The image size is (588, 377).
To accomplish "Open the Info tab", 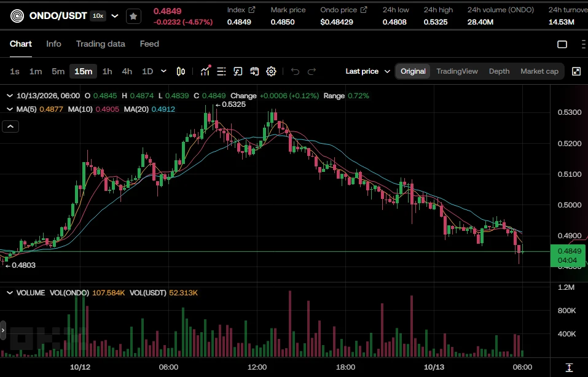I will coord(53,44).
